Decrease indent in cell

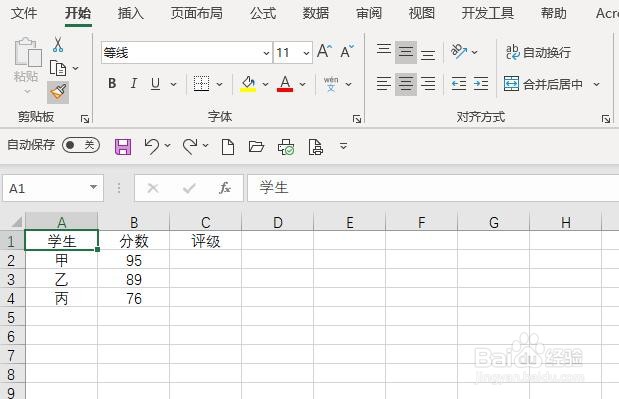(459, 84)
